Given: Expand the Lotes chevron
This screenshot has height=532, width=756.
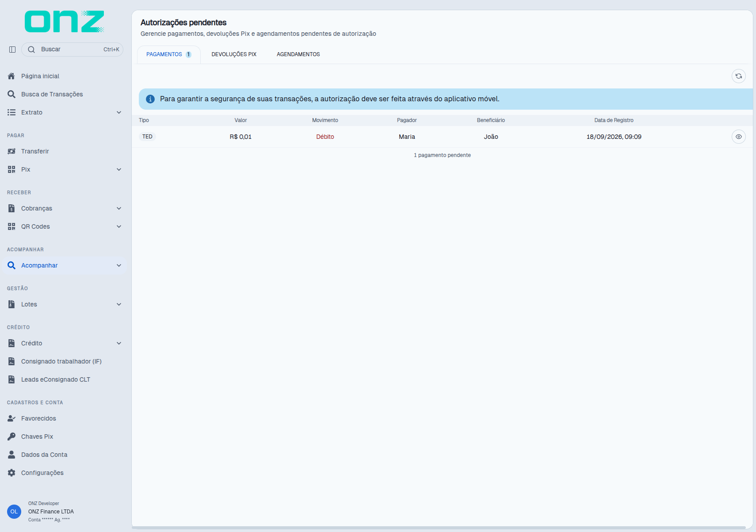Looking at the screenshot, I should (119, 304).
